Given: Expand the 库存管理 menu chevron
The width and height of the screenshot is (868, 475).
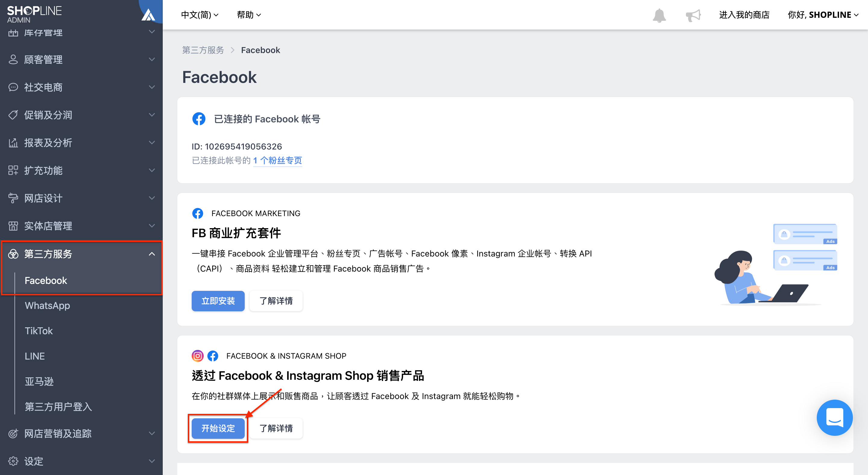Looking at the screenshot, I should (x=152, y=32).
